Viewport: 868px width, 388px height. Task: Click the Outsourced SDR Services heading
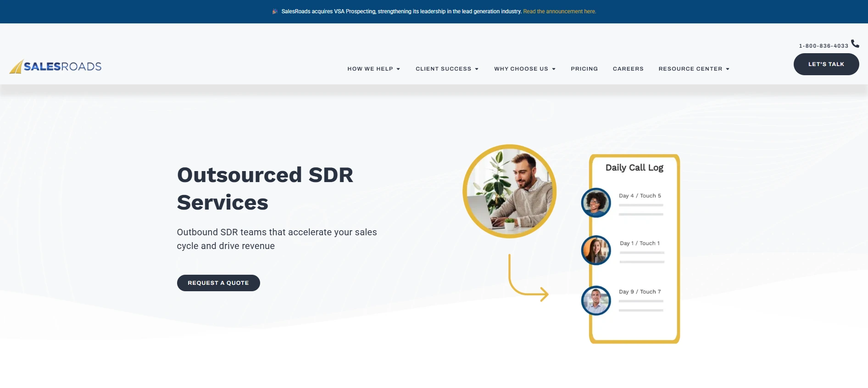265,188
